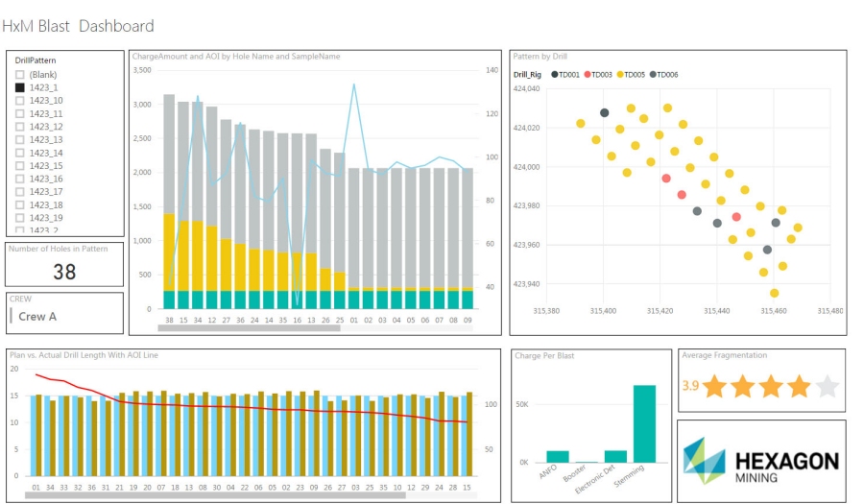Image resolution: width=864 pixels, height=504 pixels.
Task: Select the 1423_19 drill pattern checkbox
Action: tap(20, 218)
